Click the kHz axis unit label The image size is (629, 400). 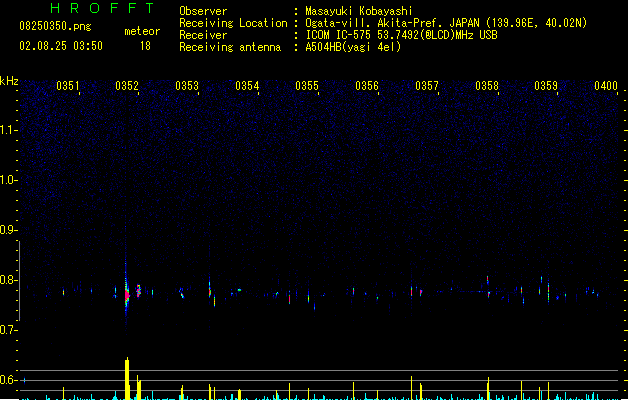(9, 81)
